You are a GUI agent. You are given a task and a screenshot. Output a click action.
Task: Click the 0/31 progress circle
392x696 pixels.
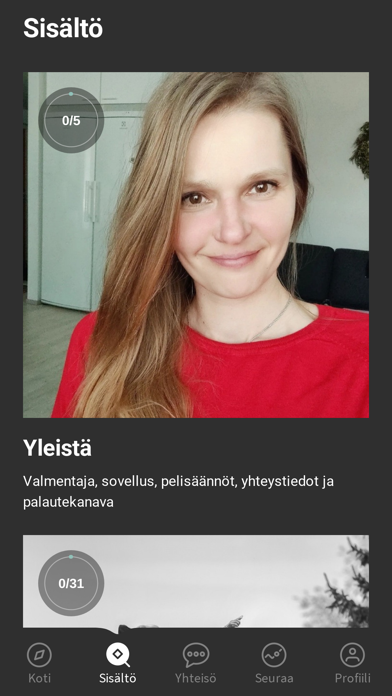pos(71,583)
